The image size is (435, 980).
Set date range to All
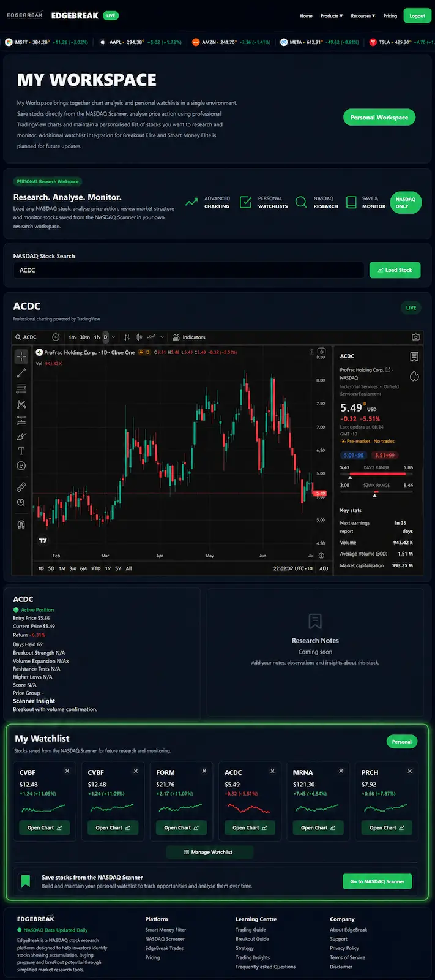click(128, 568)
